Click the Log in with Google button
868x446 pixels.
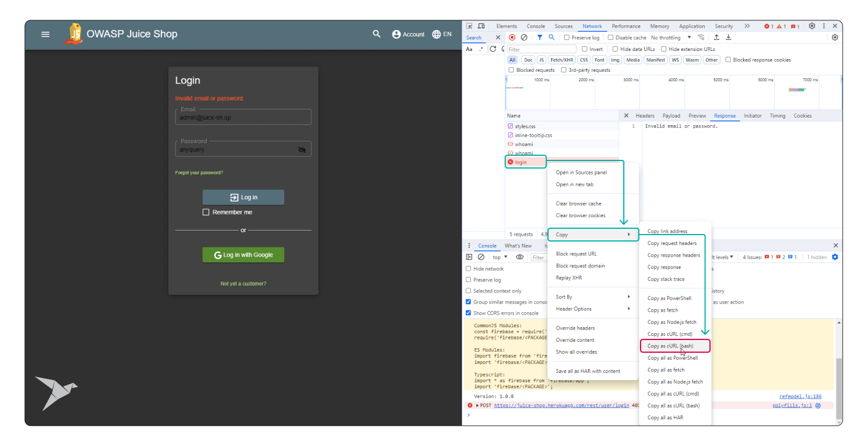(x=243, y=255)
